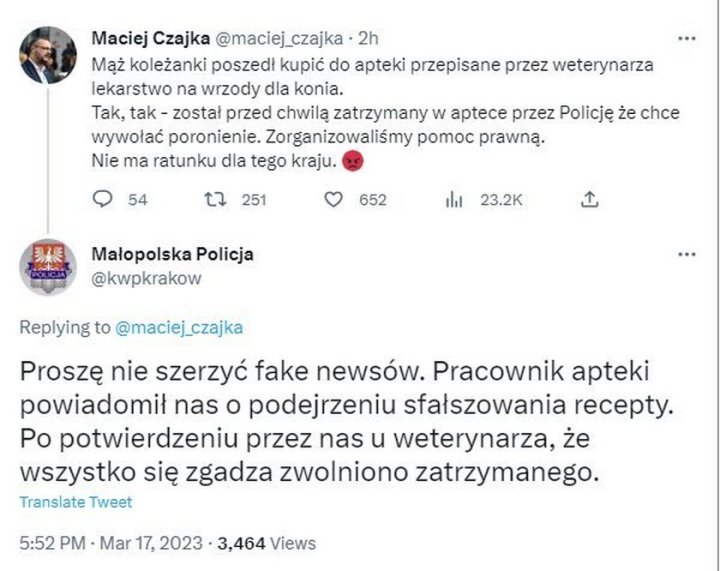Click the 2h timestamp on the top tweet
This screenshot has height=571, width=720.
click(368, 40)
